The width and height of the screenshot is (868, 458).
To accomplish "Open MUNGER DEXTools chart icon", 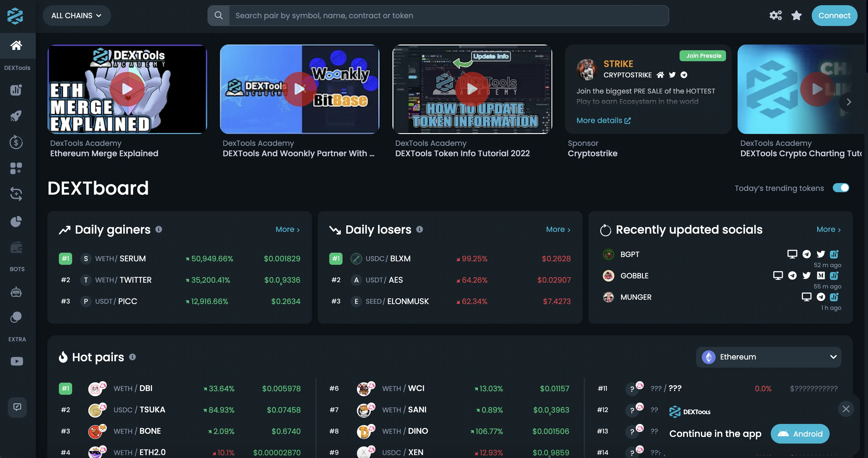I will [x=834, y=297].
